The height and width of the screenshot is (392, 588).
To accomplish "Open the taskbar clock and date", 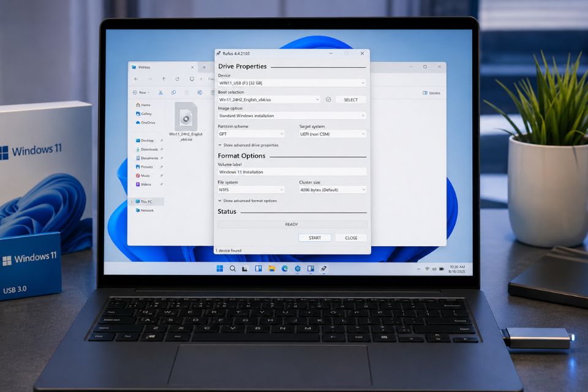I will pos(457,269).
